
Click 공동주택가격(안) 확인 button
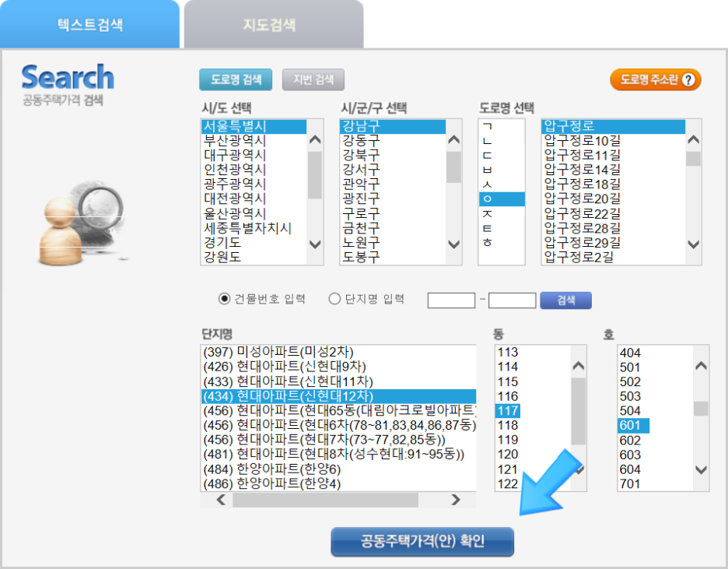422,541
